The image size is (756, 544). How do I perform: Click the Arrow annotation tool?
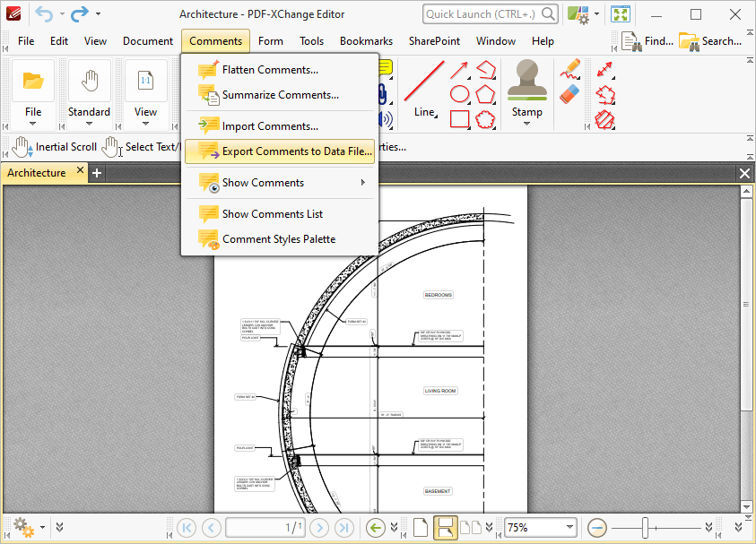pos(459,70)
